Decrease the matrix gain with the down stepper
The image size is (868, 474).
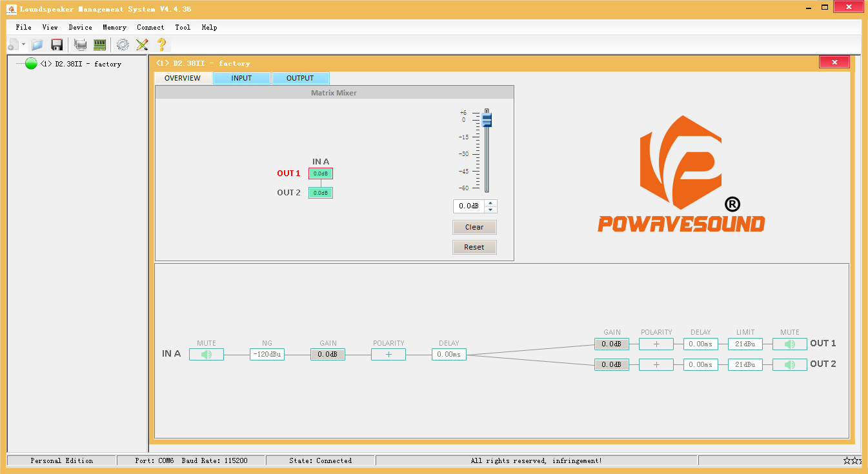[490, 210]
